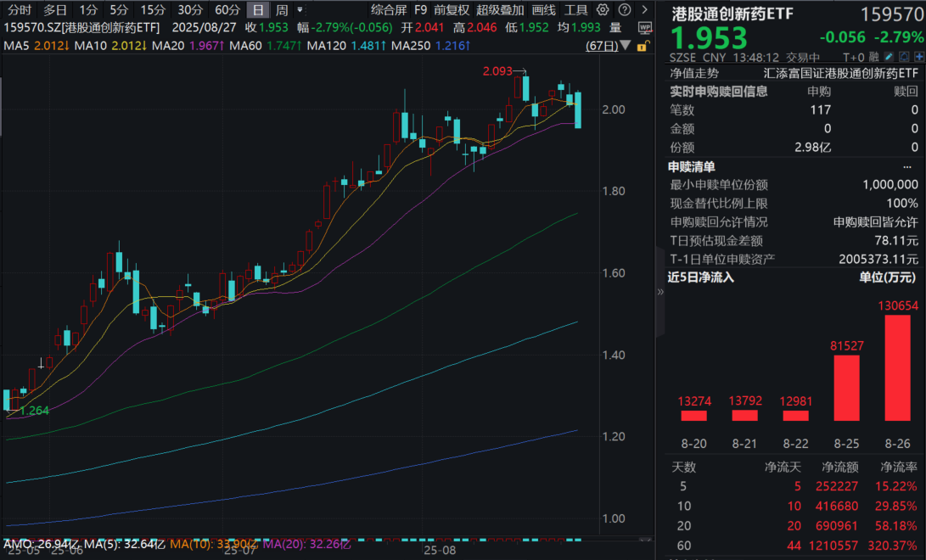Click the bell price-alert icon

pos(904,56)
